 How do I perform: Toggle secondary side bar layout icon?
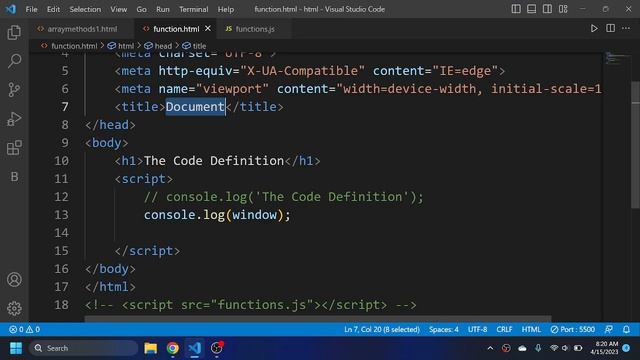point(547,9)
